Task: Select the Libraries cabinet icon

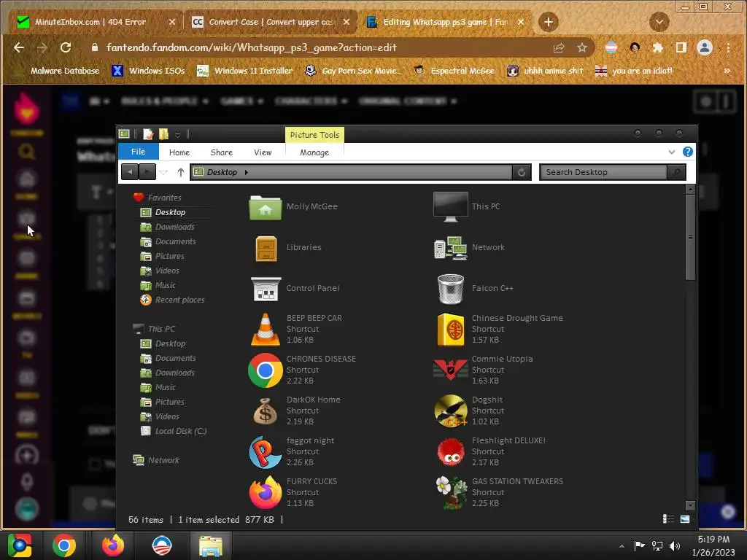Action: coord(266,248)
